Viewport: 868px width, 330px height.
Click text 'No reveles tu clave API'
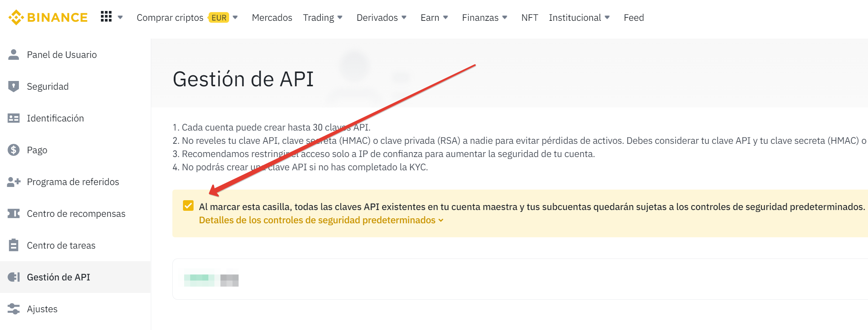(230, 140)
